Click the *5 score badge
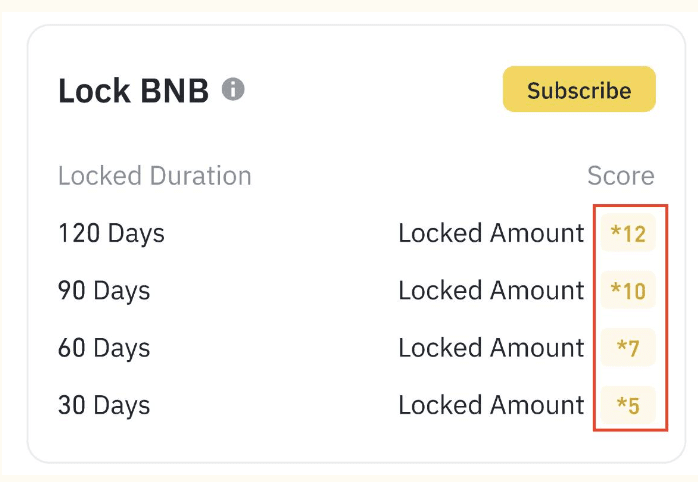 (x=628, y=406)
